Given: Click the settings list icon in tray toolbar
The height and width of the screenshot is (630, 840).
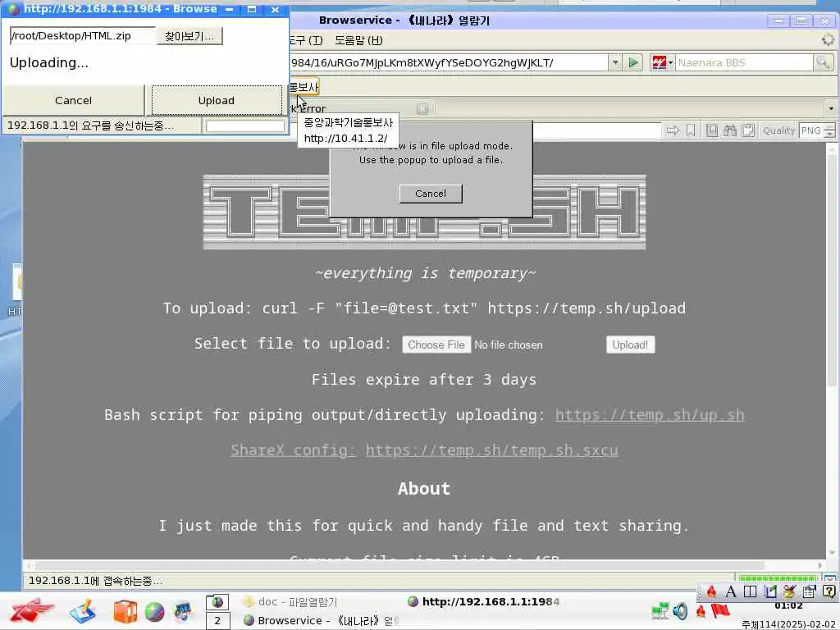Looking at the screenshot, I should pyautogui.click(x=809, y=591).
